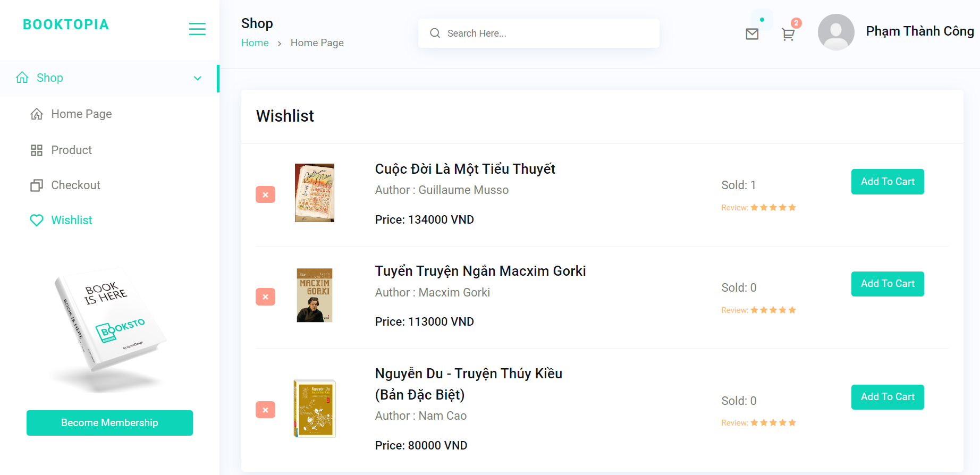
Task: Click the Product grid icon
Action: [36, 150]
